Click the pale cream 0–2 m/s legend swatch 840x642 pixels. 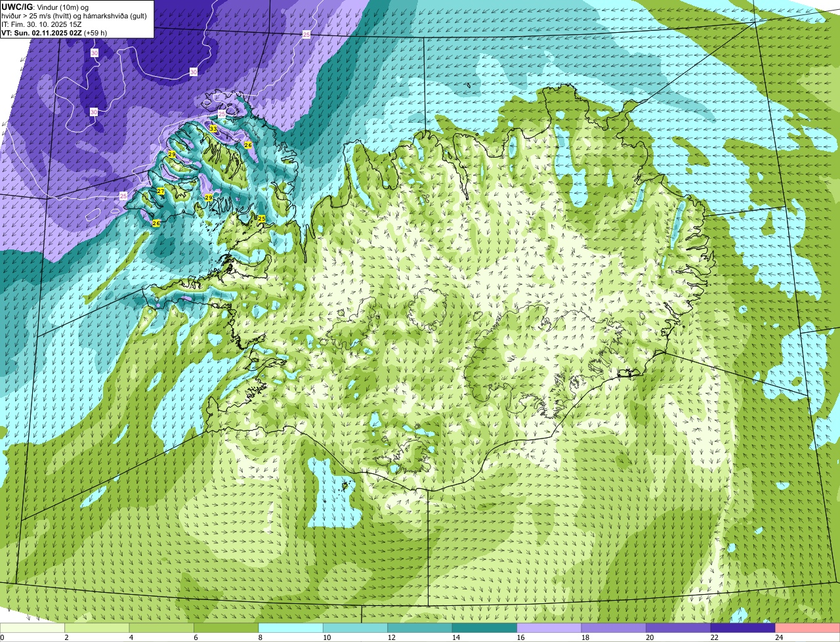click(33, 628)
